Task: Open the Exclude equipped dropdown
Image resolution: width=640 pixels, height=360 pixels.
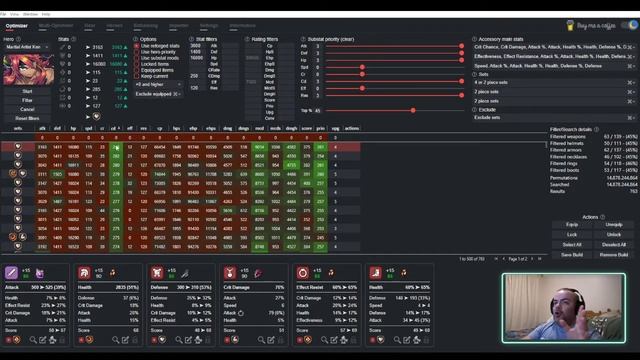Action: click(158, 94)
